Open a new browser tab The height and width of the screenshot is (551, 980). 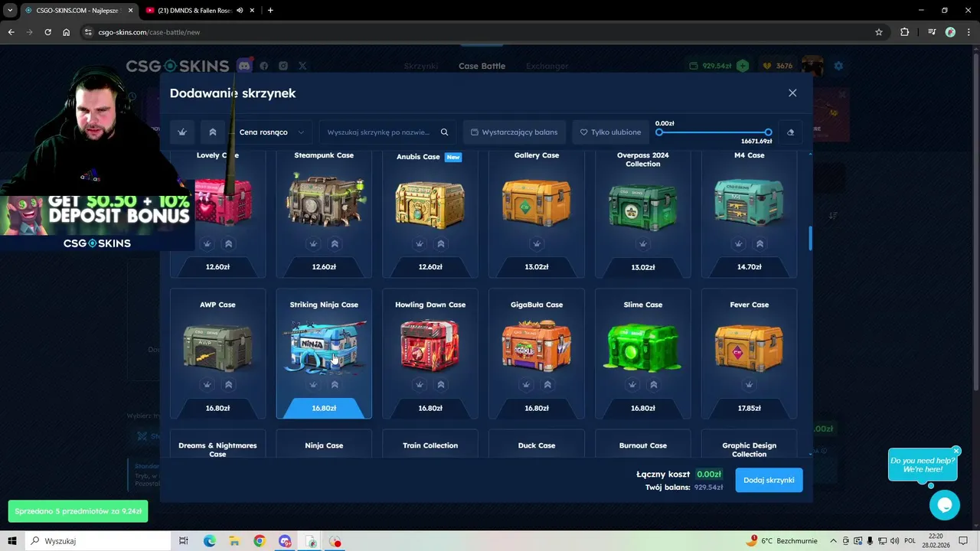270,11
